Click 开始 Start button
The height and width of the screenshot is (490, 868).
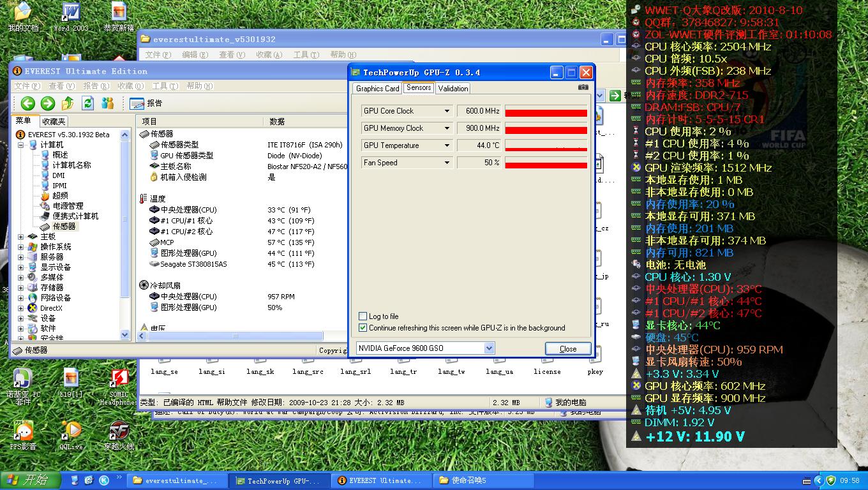(30, 480)
